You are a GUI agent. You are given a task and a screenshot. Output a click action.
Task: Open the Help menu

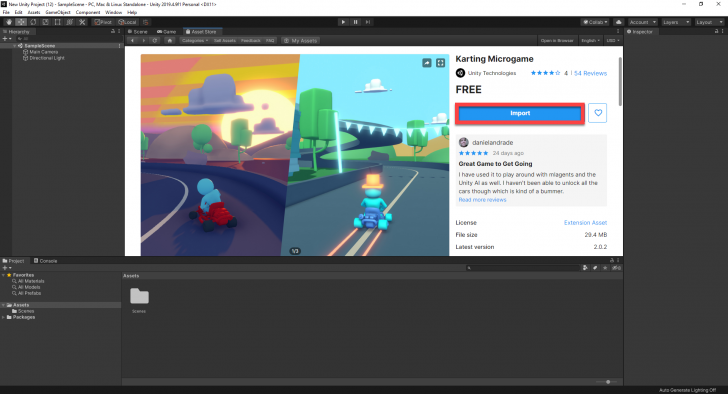point(132,13)
